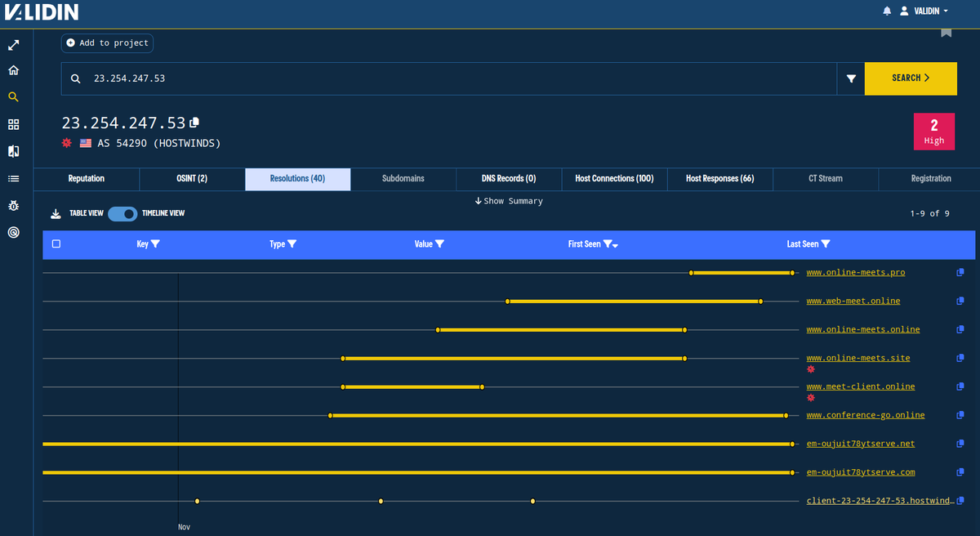This screenshot has height=536, width=980.
Task: Copy www.web-meet.online row icon
Action: click(960, 301)
